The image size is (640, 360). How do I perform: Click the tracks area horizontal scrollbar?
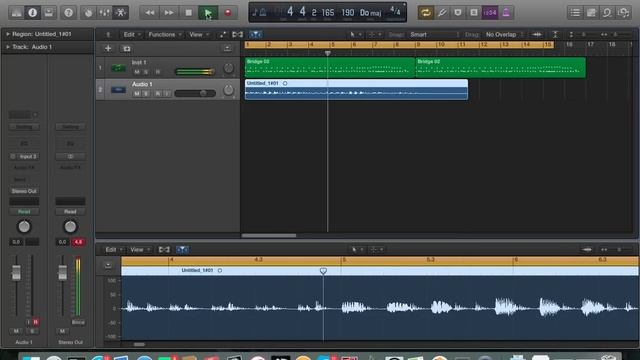[x=269, y=236]
